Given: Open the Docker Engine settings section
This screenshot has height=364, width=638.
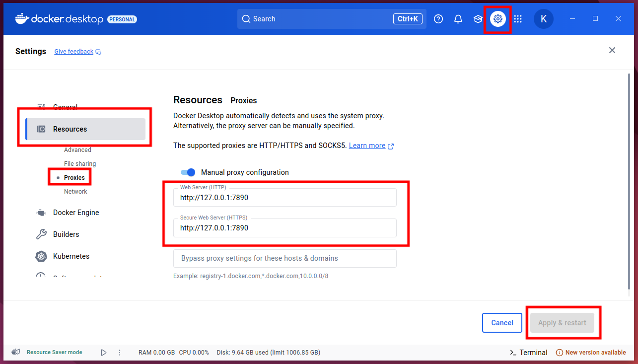Looking at the screenshot, I should point(76,213).
